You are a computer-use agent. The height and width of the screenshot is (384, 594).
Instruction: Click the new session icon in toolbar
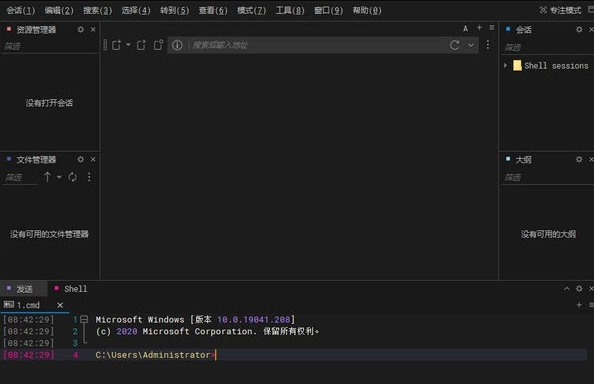click(116, 45)
